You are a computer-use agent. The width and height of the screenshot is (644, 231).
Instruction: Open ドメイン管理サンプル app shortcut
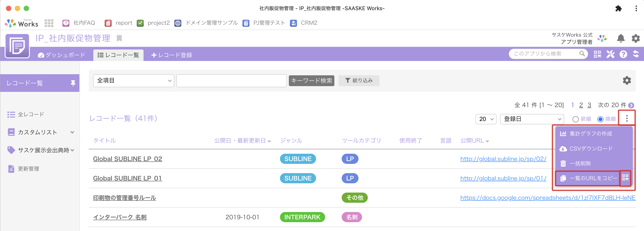(x=206, y=23)
